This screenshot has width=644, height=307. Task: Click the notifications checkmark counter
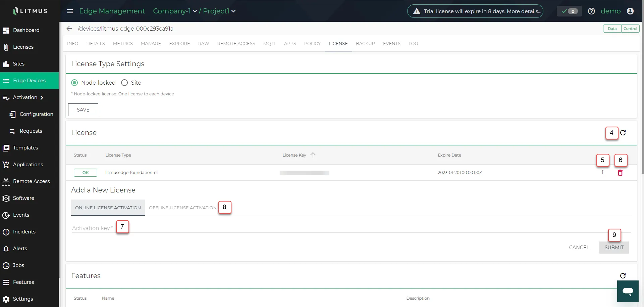point(569,11)
